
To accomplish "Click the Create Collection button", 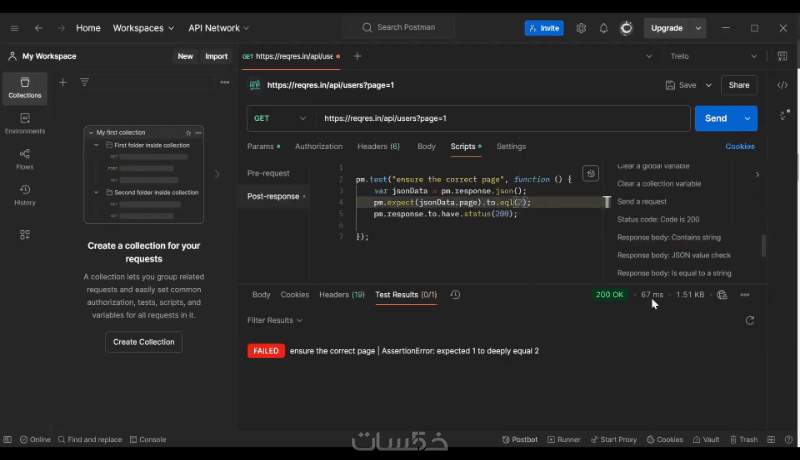I will (x=143, y=342).
